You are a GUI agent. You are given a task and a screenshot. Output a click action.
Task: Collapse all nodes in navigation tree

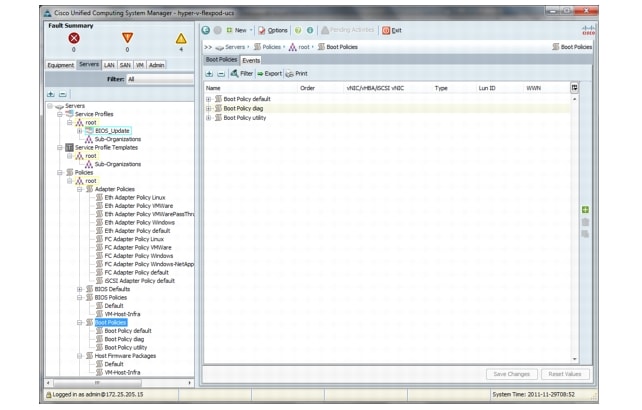pos(63,95)
